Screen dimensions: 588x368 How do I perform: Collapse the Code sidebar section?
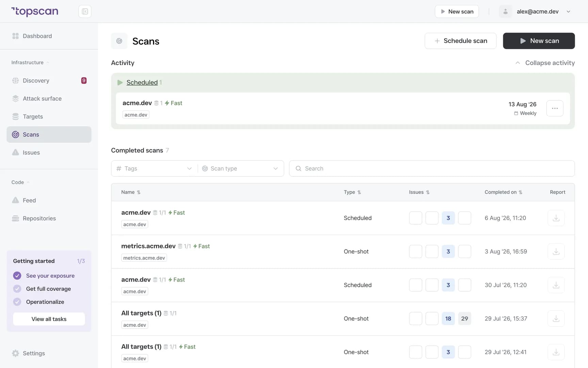click(x=20, y=182)
